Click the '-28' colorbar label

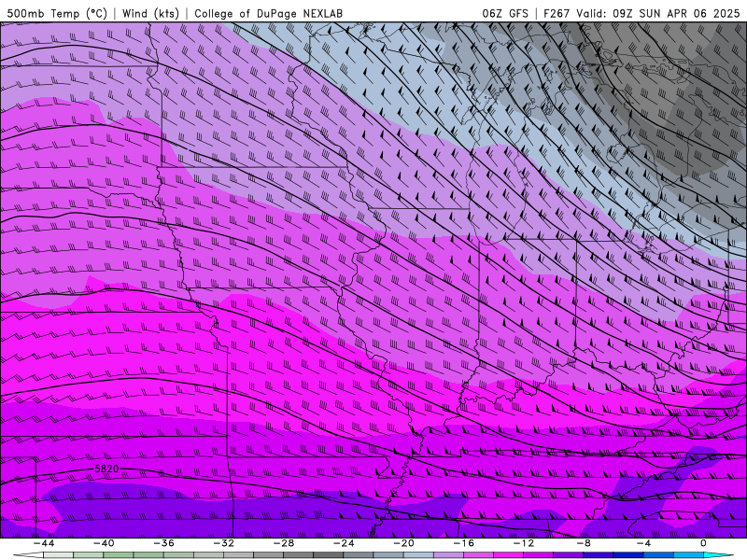(284, 543)
